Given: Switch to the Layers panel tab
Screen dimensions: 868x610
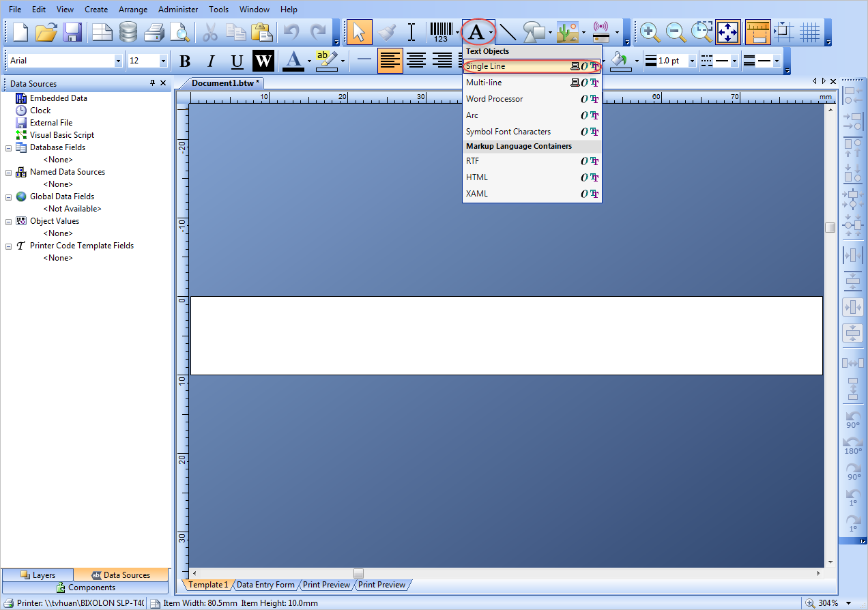Looking at the screenshot, I should [x=38, y=575].
